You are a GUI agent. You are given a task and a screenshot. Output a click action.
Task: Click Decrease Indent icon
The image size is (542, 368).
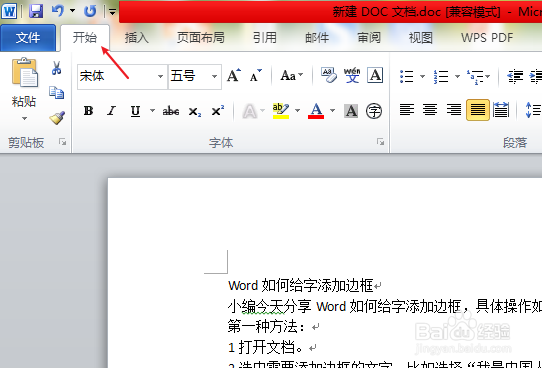[515, 76]
